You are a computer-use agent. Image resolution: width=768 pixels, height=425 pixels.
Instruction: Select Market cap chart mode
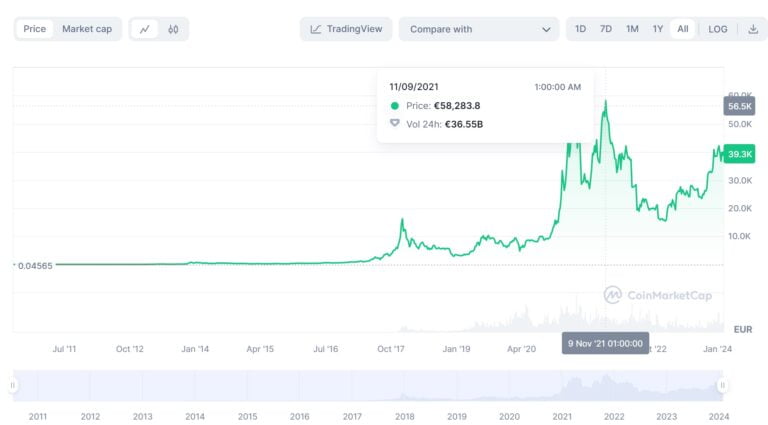point(87,29)
